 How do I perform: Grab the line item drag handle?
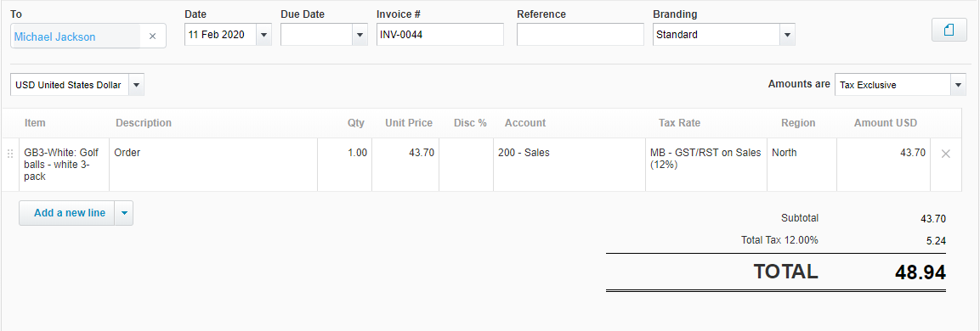pos(9,154)
